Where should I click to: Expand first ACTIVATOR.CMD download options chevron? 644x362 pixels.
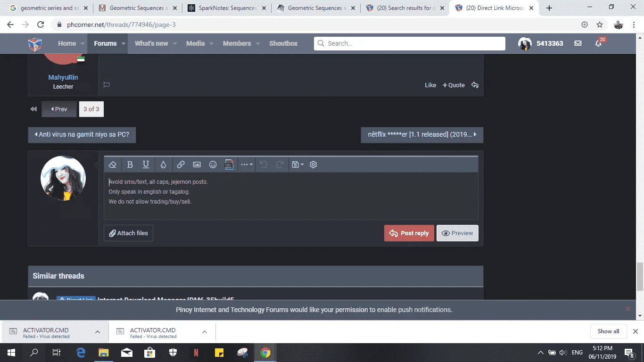(98, 332)
